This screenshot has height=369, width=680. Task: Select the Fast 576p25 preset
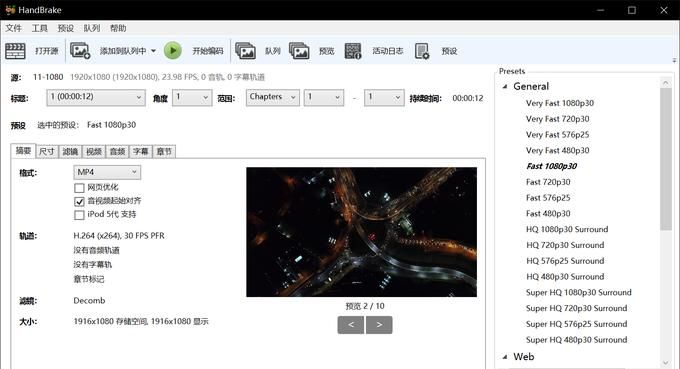tap(548, 198)
